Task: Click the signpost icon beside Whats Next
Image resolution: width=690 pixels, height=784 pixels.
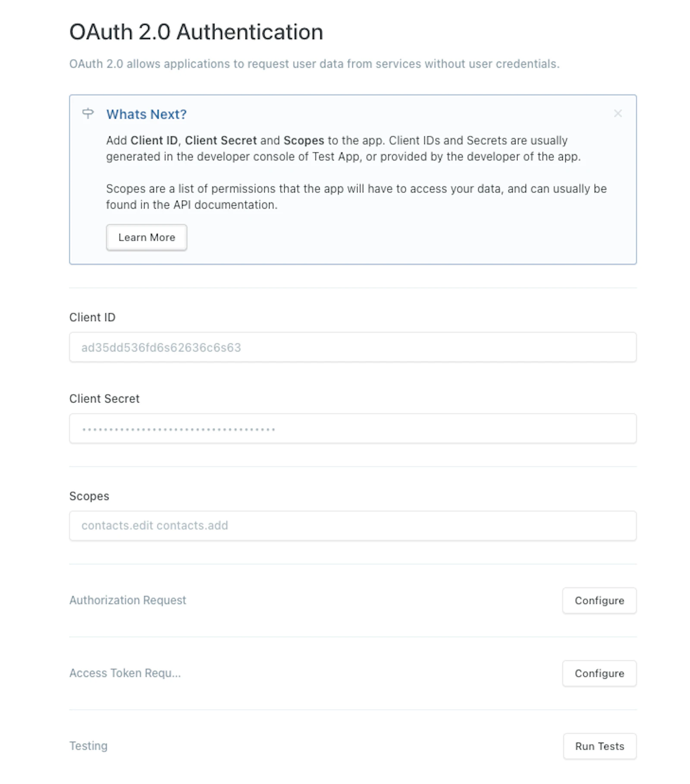Action: (88, 113)
